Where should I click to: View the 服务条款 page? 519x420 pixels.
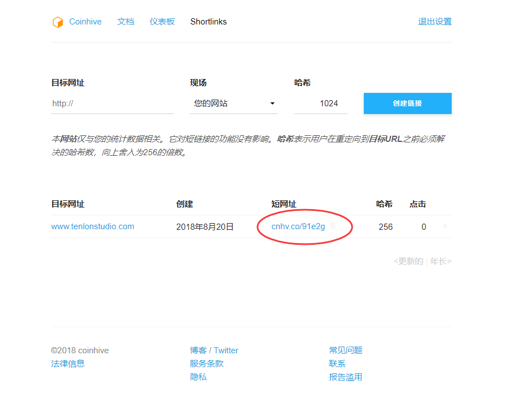[207, 363]
